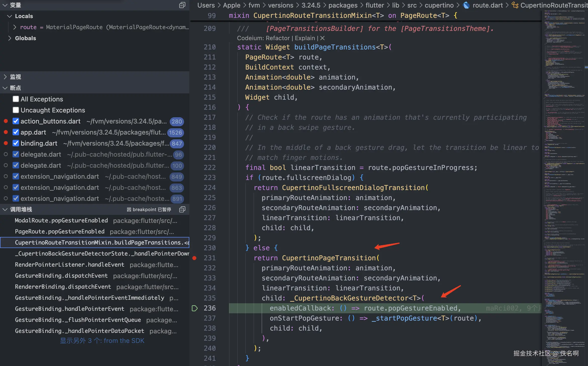The image size is (588, 366).
Task: Click collapse-all icon in variables header
Action: tap(182, 5)
